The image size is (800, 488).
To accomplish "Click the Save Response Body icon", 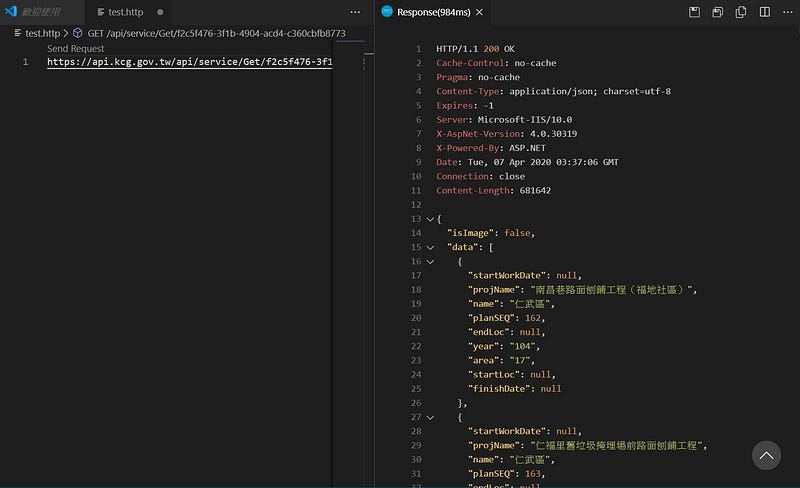I will (x=718, y=12).
